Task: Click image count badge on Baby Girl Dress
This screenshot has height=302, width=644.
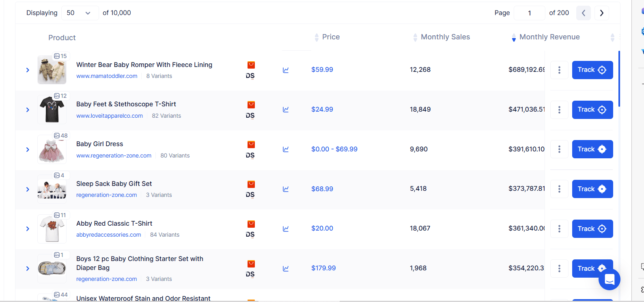Action: pos(61,136)
